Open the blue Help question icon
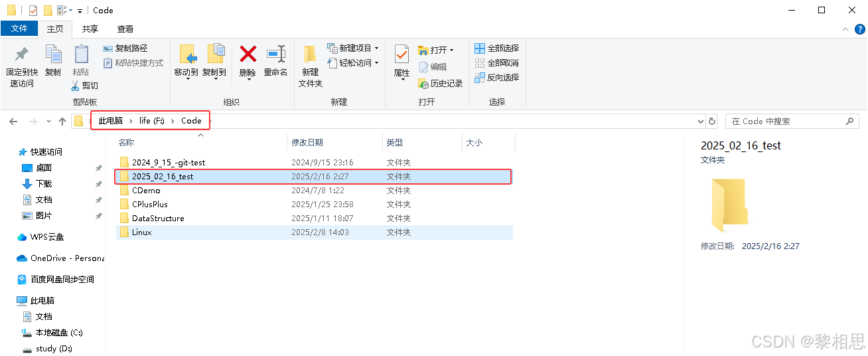This screenshot has height=356, width=868. coord(859,29)
